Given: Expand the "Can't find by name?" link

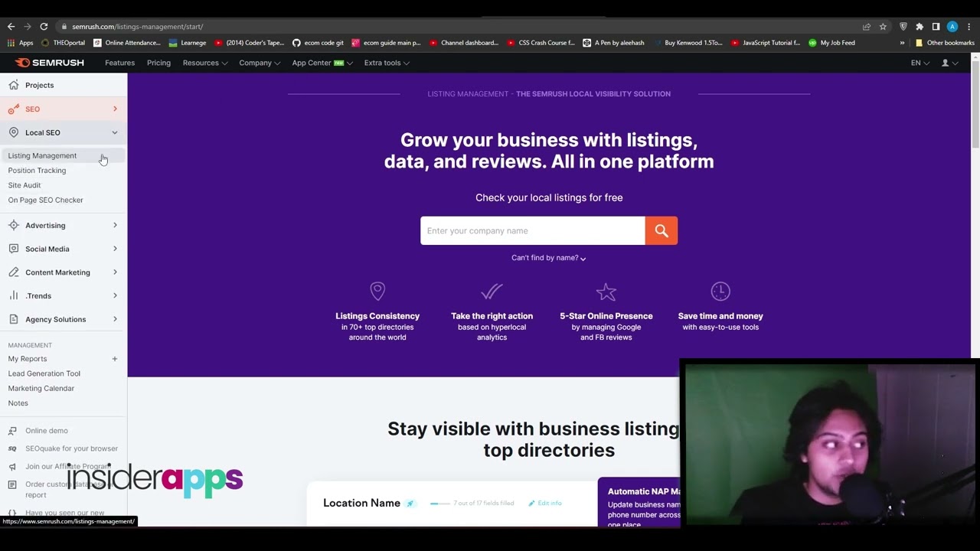Looking at the screenshot, I should (x=549, y=258).
